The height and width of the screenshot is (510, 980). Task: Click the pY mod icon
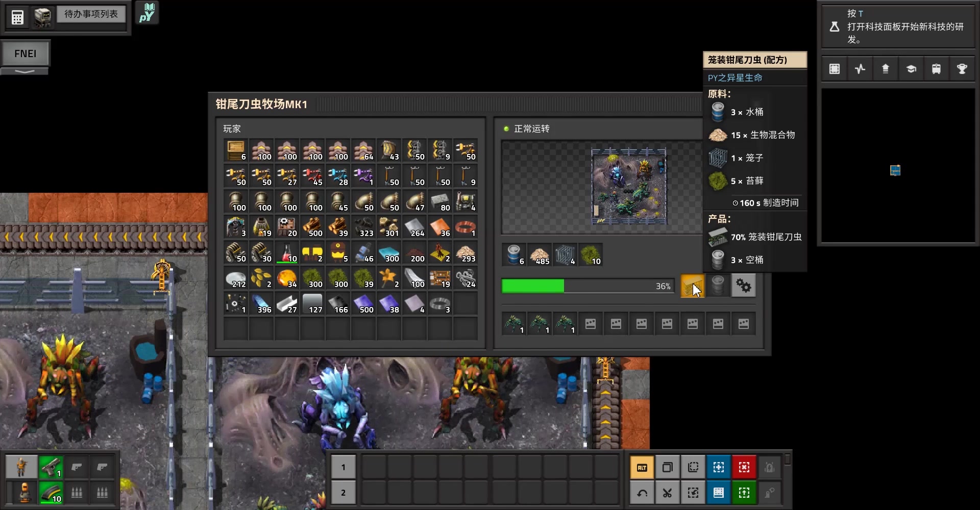[x=147, y=13]
